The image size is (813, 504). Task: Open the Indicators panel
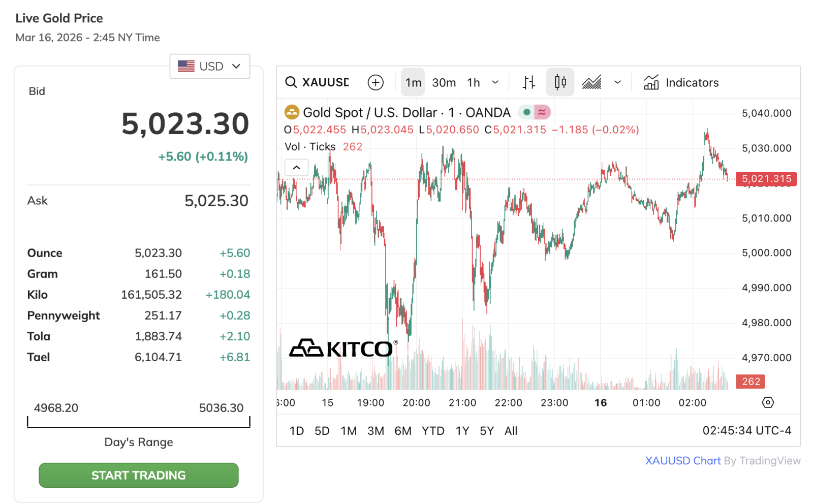click(x=681, y=82)
